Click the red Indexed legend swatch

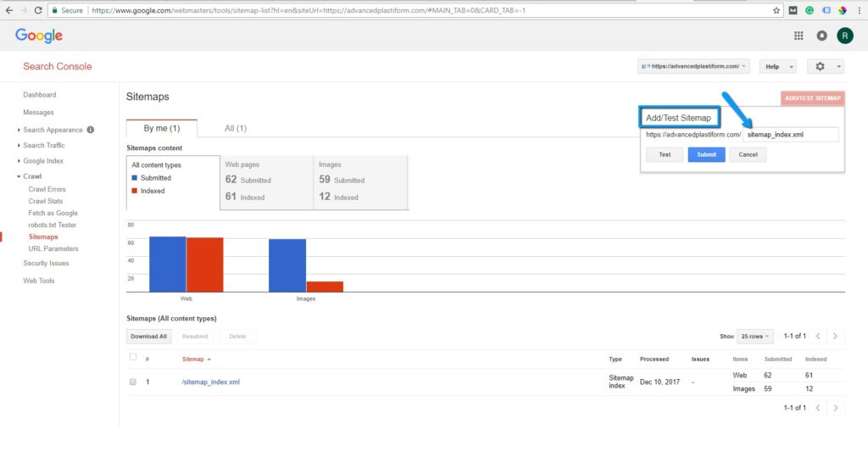[x=135, y=191]
